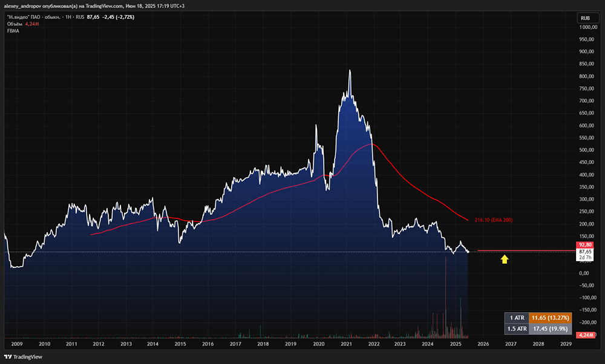Screen dimensions: 605x364
Task: Click the 2020 year on time axis
Action: (318, 344)
